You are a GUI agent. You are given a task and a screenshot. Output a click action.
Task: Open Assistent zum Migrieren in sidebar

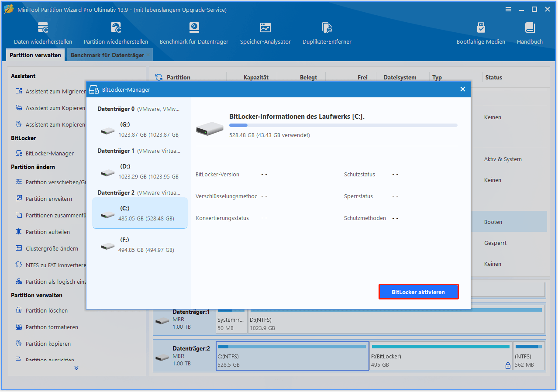[51, 91]
